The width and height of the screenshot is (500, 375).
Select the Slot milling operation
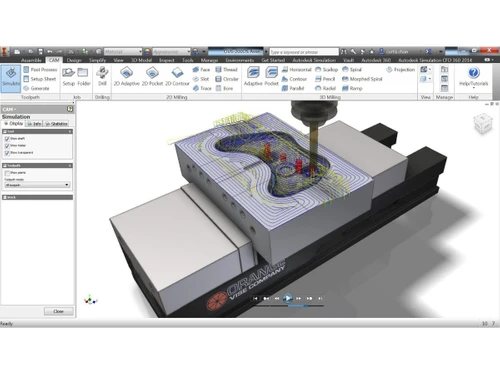(x=201, y=79)
